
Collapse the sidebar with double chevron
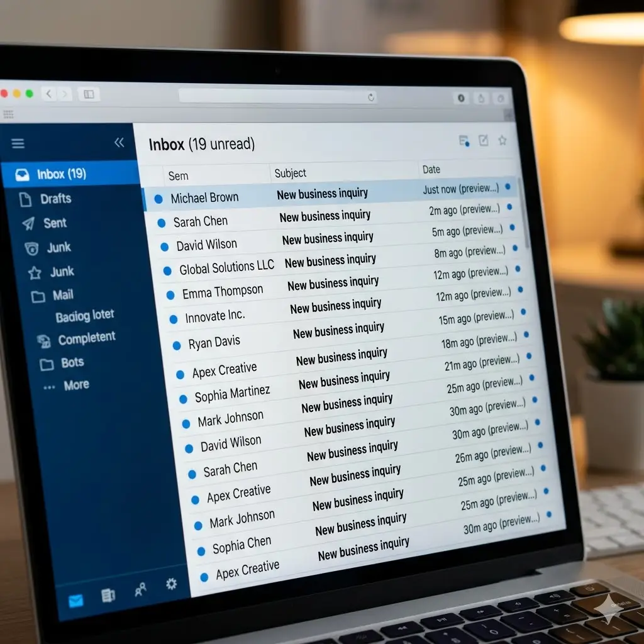coord(119,143)
